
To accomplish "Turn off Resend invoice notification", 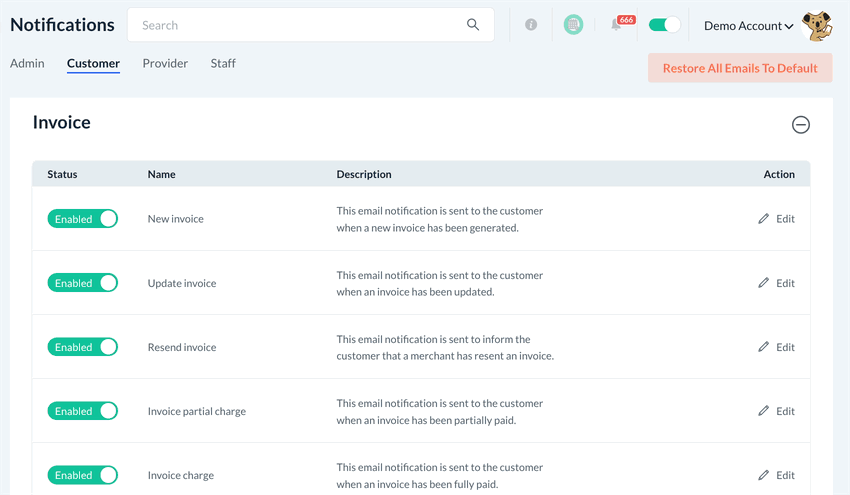I will click(83, 347).
